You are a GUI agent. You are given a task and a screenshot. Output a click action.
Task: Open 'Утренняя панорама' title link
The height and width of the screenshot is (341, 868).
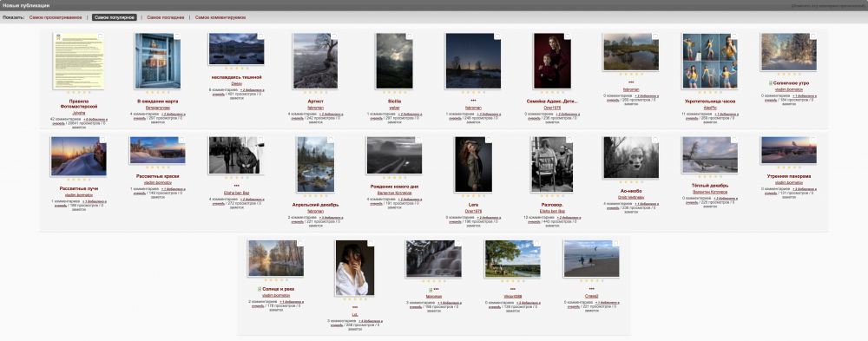coord(789,176)
